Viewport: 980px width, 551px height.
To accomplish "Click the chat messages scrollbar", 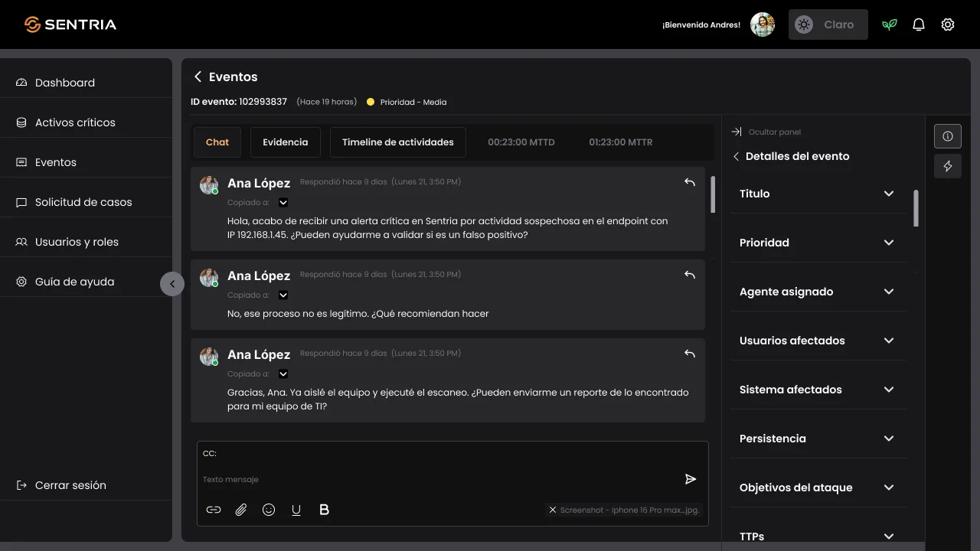I will 714,194.
